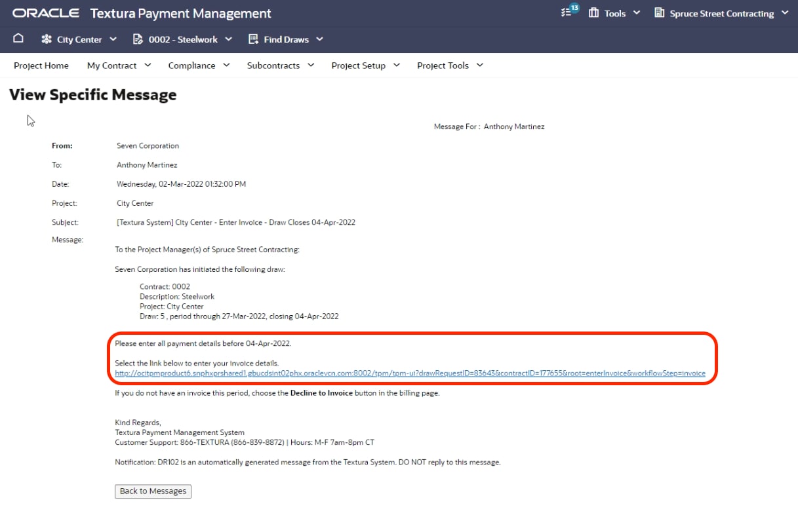Viewport: 798px width, 532px height.
Task: Click the Oracle logo
Action: click(46, 13)
